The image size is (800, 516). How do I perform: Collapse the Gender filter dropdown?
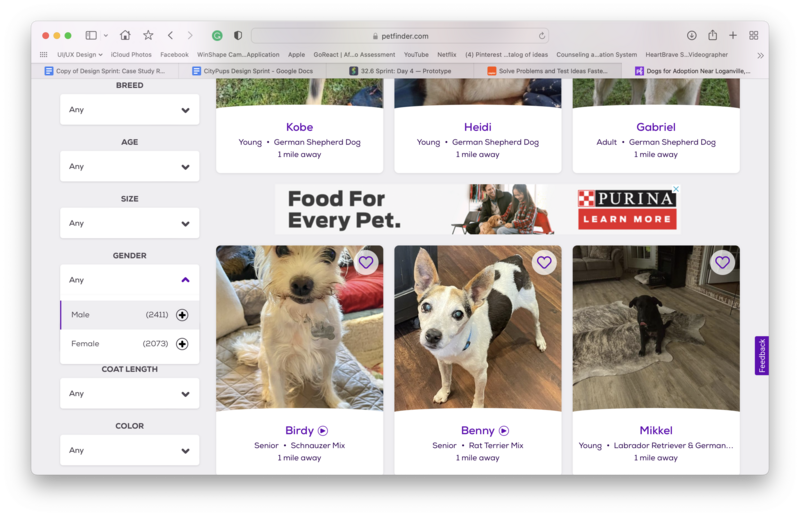(130, 280)
